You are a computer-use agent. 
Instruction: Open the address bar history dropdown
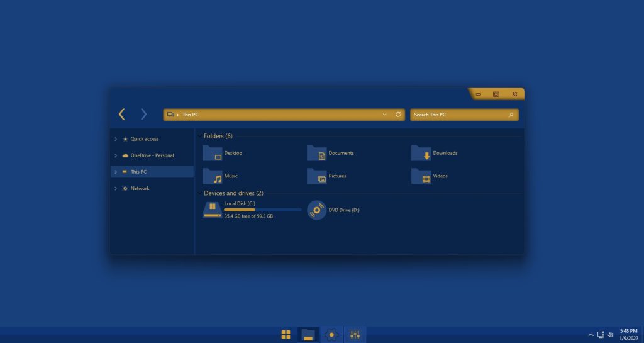[384, 115]
